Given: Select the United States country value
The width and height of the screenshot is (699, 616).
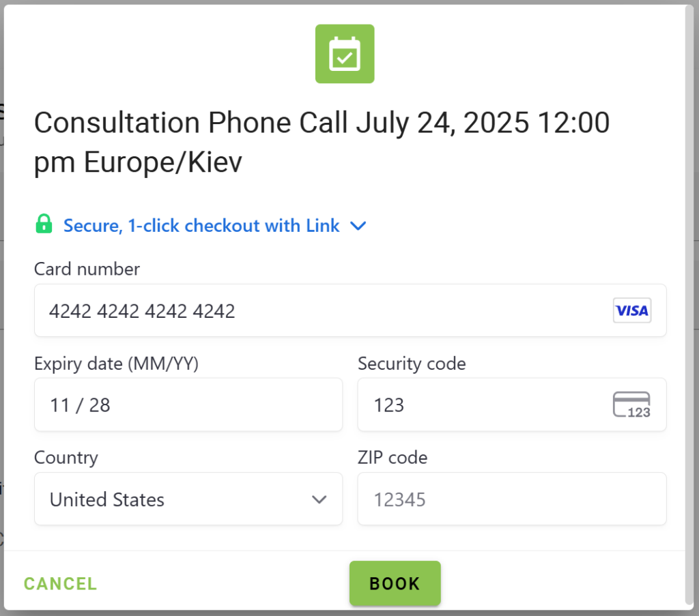Looking at the screenshot, I should pyautogui.click(x=106, y=499).
